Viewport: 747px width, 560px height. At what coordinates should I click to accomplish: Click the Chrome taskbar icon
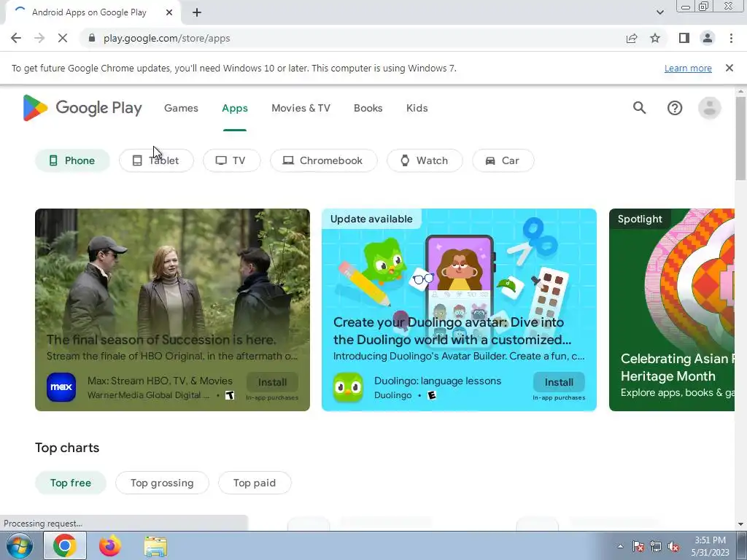coord(65,546)
